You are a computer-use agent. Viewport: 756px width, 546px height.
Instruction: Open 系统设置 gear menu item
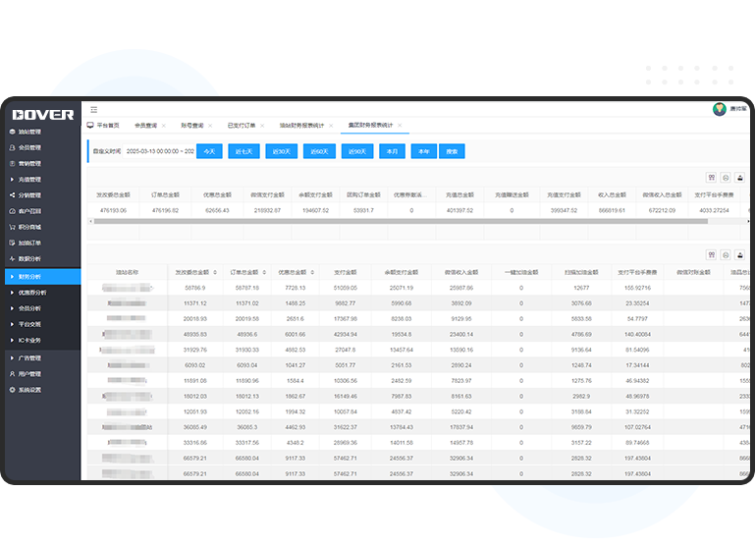click(30, 390)
